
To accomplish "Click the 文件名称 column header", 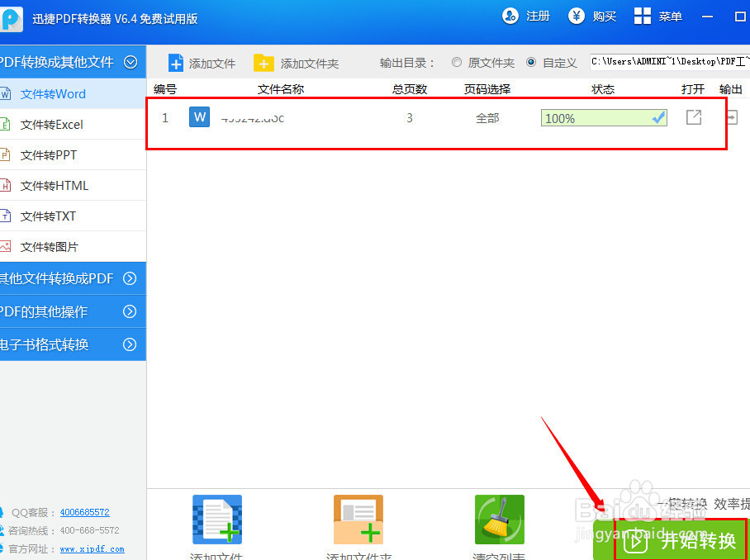I will coord(281,89).
